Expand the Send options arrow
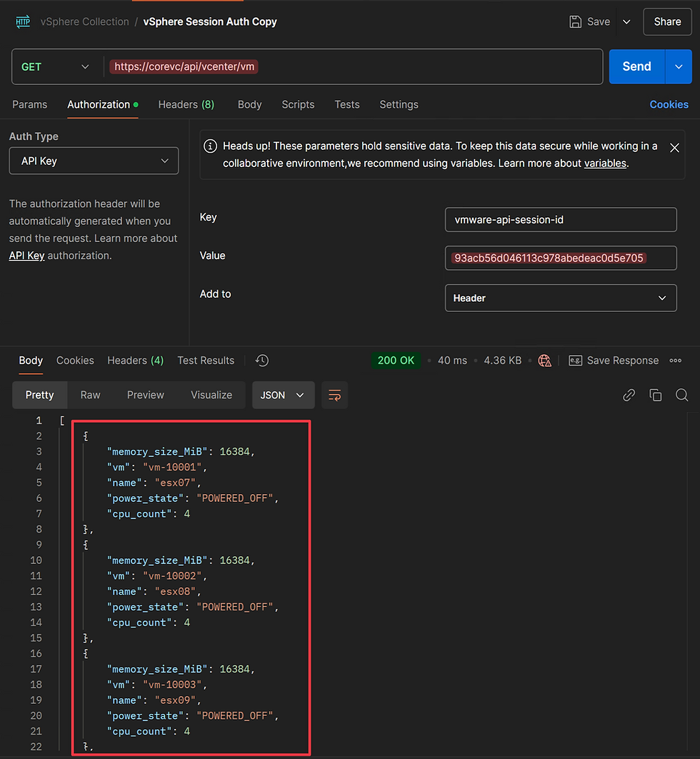 [679, 67]
